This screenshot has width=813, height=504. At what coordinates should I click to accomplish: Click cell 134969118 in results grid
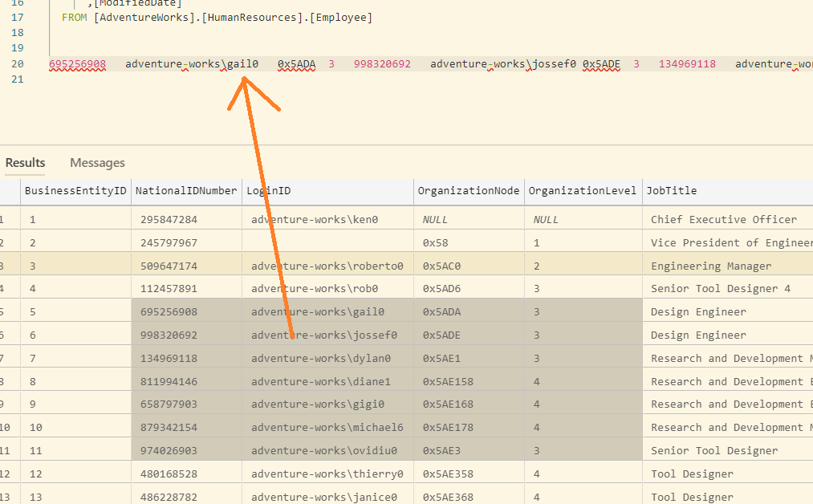coord(187,358)
